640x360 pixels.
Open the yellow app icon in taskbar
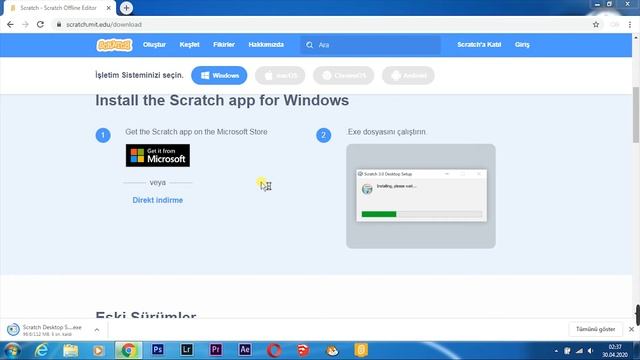click(x=361, y=350)
